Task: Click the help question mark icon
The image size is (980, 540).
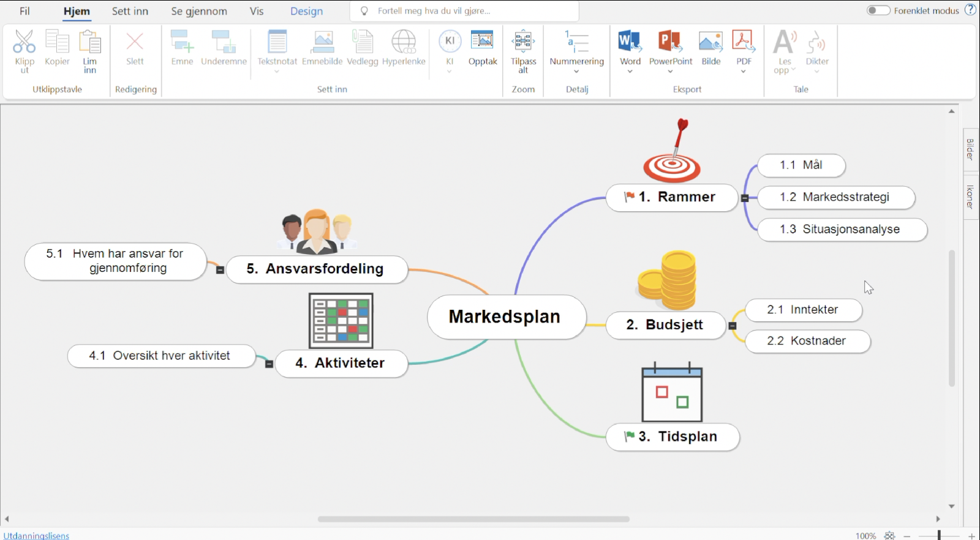Action: (x=971, y=10)
